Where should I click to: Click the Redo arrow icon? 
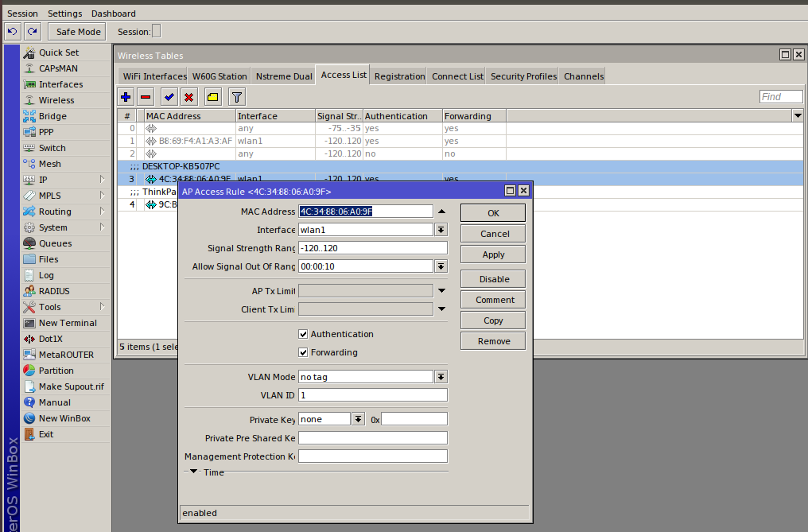tap(32, 32)
